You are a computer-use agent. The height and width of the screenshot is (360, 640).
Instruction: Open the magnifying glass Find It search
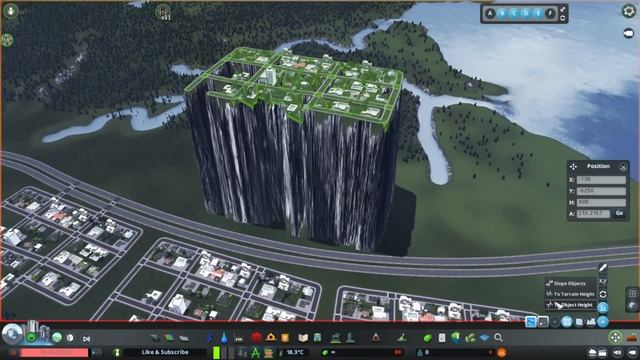coord(498,338)
